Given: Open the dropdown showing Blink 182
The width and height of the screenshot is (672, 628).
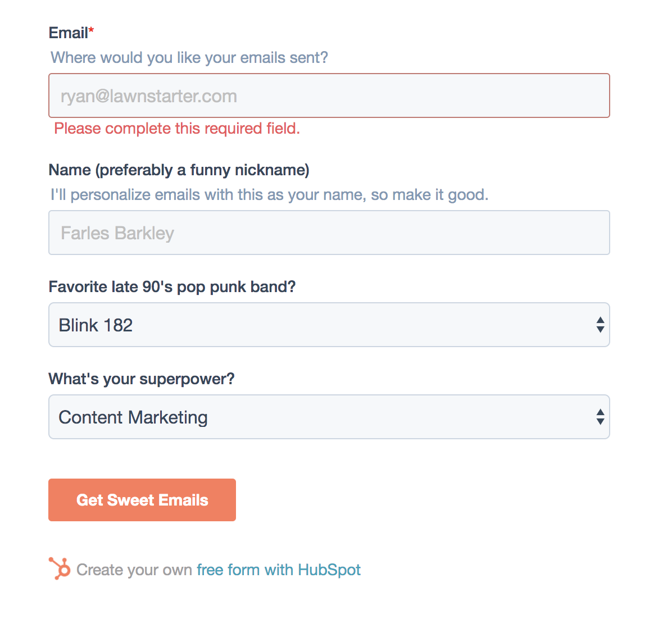Looking at the screenshot, I should [x=329, y=325].
